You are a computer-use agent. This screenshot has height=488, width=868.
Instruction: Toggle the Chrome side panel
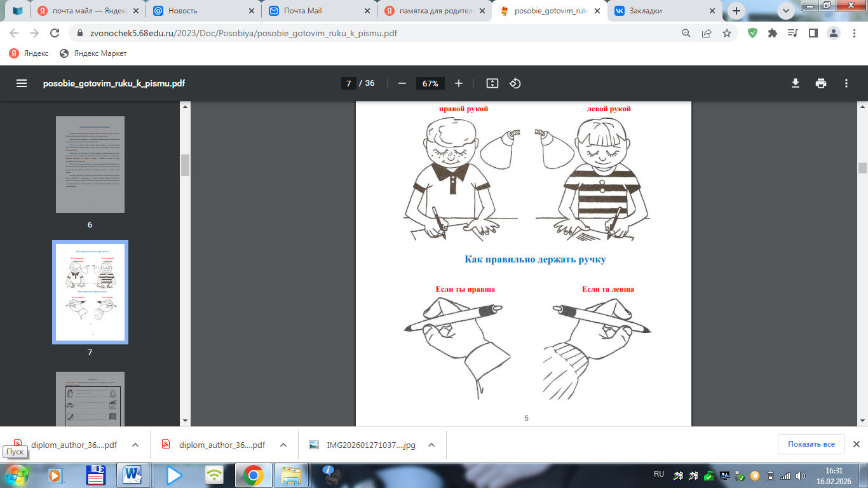(x=813, y=34)
